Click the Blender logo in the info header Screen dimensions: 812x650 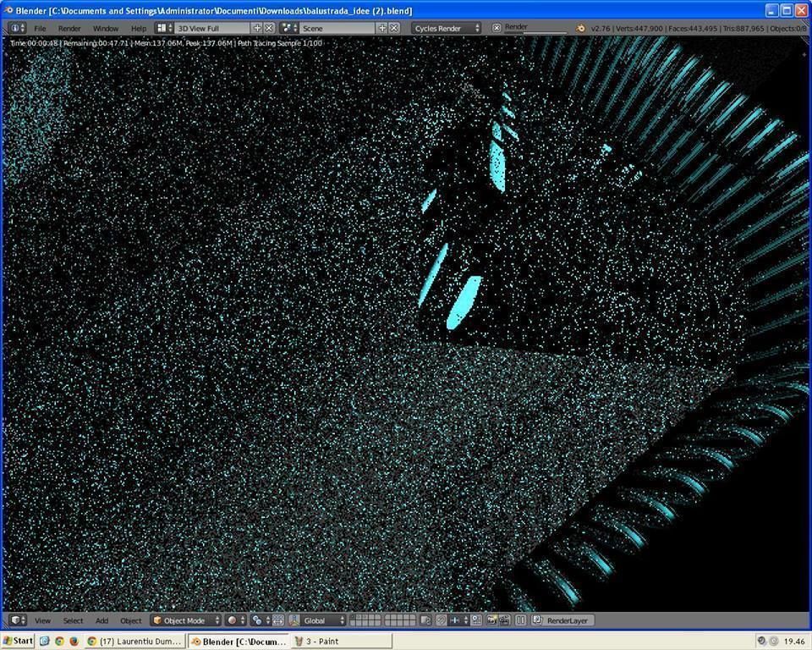(580, 28)
